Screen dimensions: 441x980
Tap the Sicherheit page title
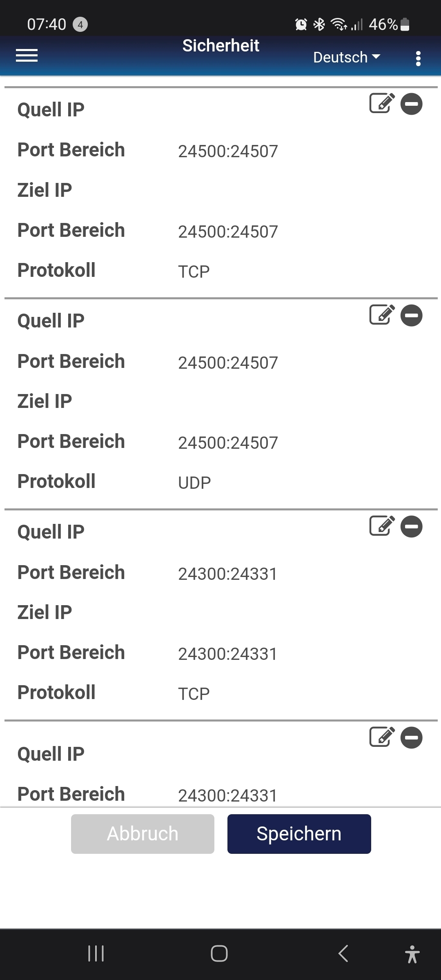coord(221,45)
